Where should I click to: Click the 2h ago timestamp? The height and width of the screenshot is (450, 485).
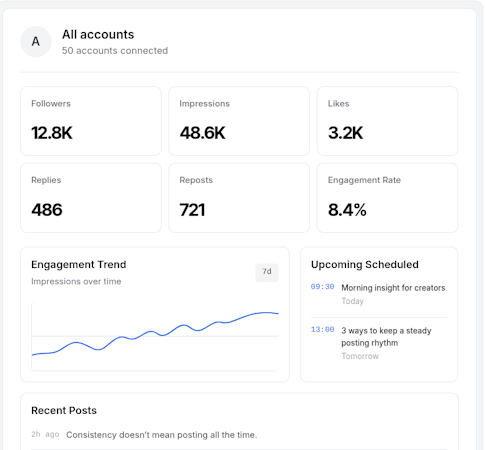pyautogui.click(x=45, y=434)
